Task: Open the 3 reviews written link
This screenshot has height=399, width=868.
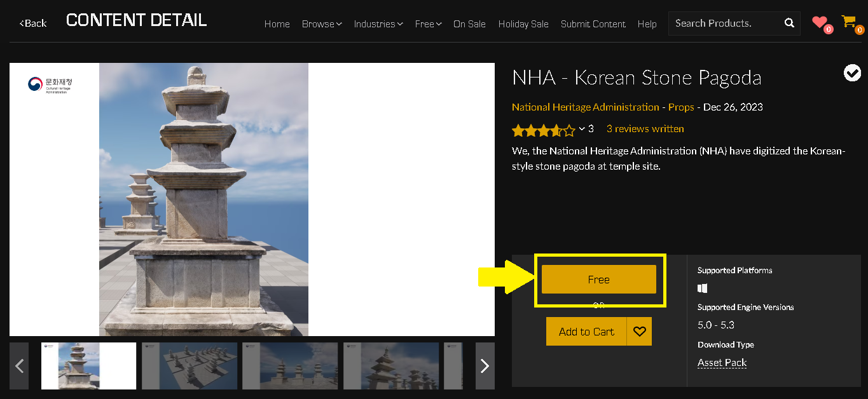Action: point(645,129)
